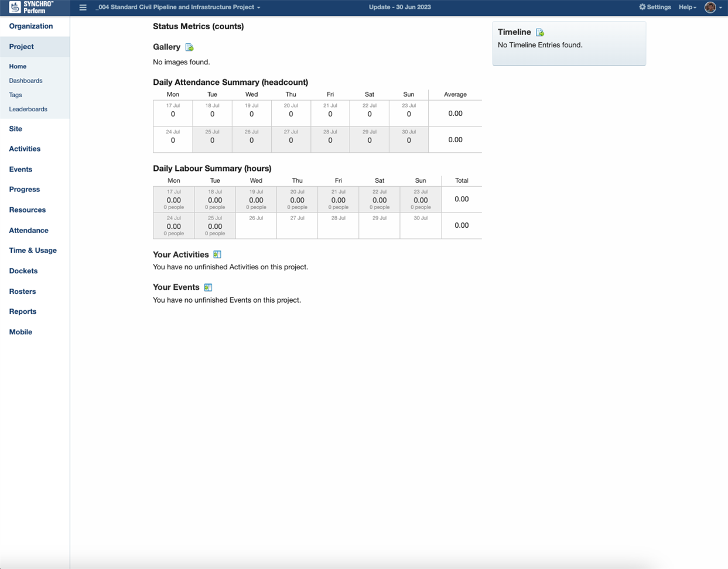Open the Help dropdown menu
Image resolution: width=728 pixels, height=569 pixels.
pyautogui.click(x=688, y=7)
